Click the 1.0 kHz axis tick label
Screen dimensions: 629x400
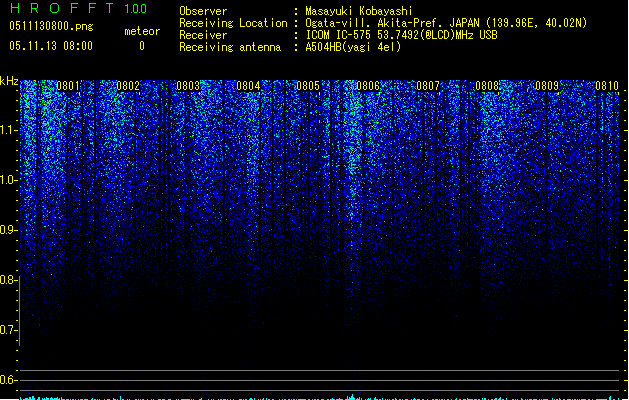tap(8, 180)
